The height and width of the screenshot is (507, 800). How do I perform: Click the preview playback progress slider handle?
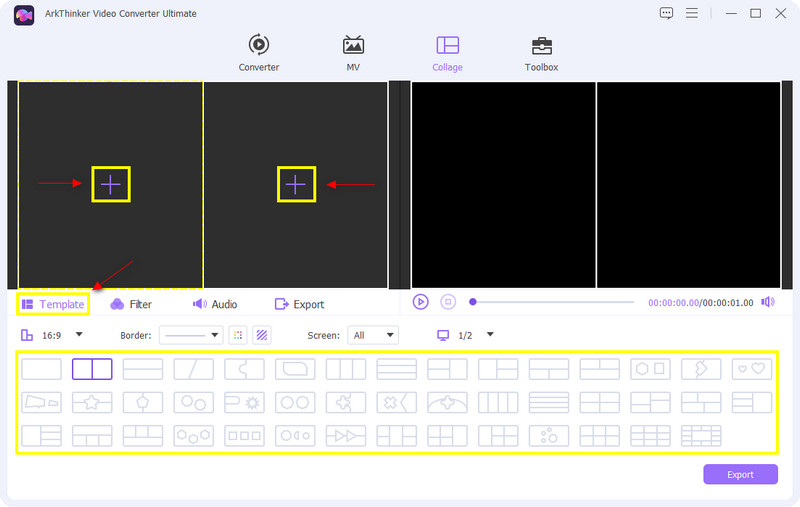click(x=473, y=302)
